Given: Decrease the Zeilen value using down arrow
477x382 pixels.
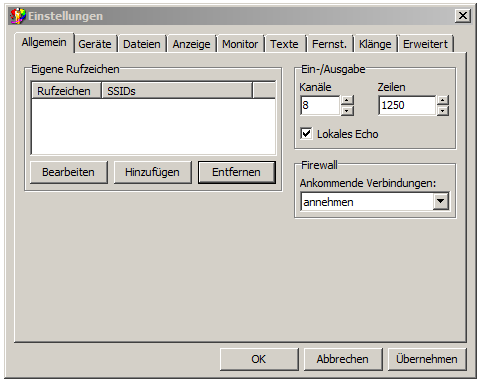Looking at the screenshot, I should 443,110.
